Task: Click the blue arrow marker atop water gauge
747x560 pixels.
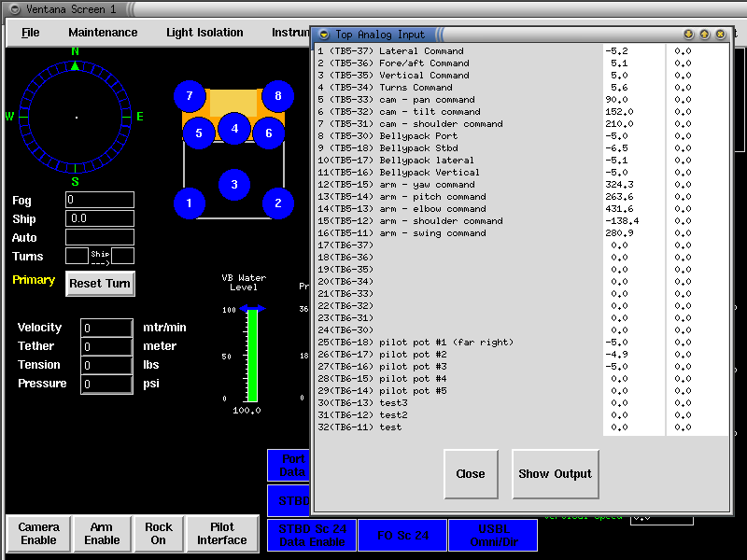Action: tap(252, 309)
